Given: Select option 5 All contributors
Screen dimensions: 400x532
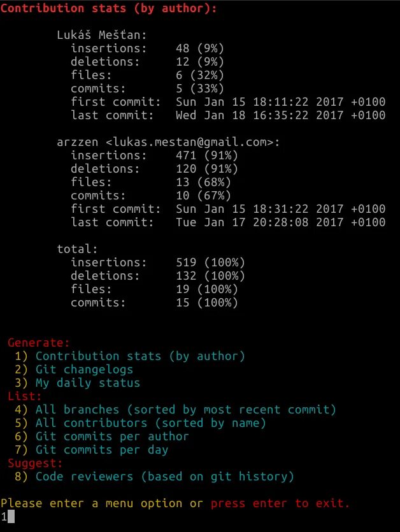Looking at the screenshot, I should coord(140,423).
